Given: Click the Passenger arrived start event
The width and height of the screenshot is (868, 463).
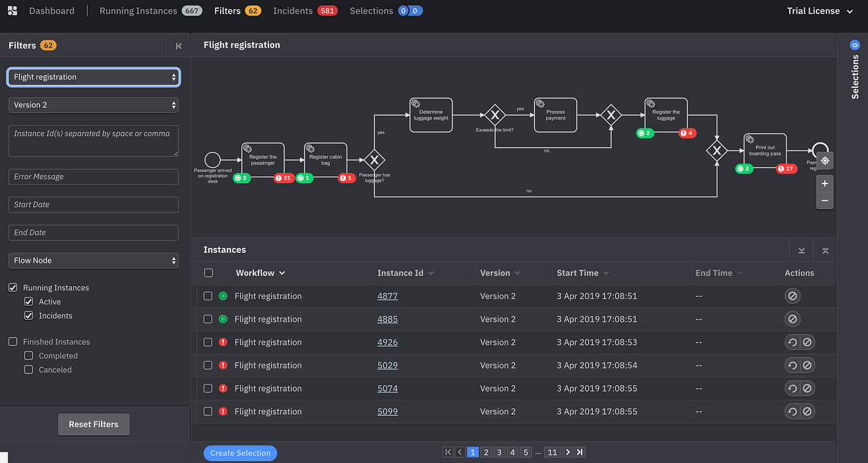Looking at the screenshot, I should (x=213, y=160).
